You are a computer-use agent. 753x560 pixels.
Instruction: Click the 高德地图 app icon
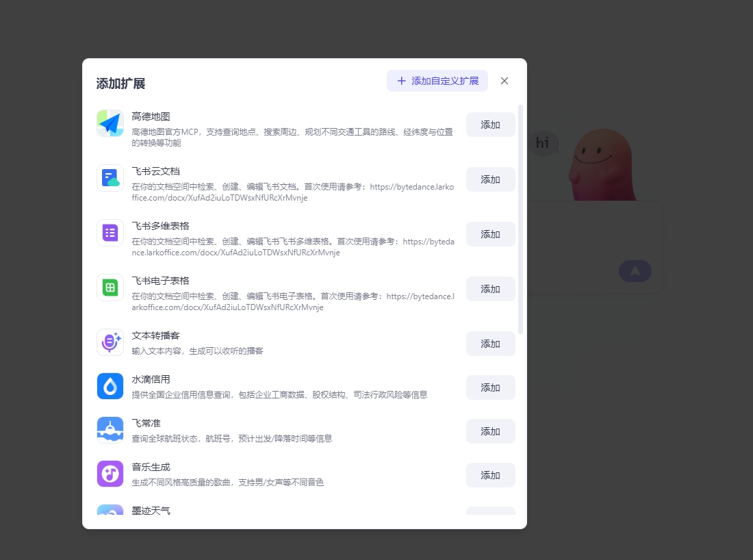[110, 123]
